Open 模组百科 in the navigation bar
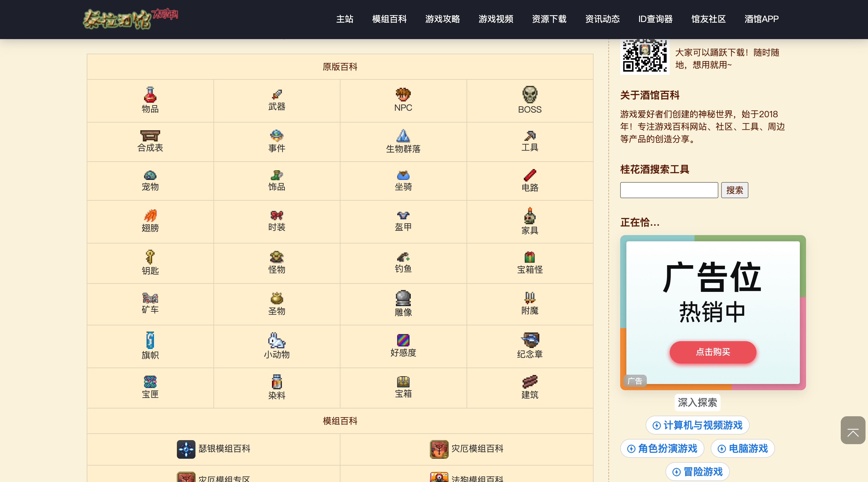 pyautogui.click(x=389, y=19)
